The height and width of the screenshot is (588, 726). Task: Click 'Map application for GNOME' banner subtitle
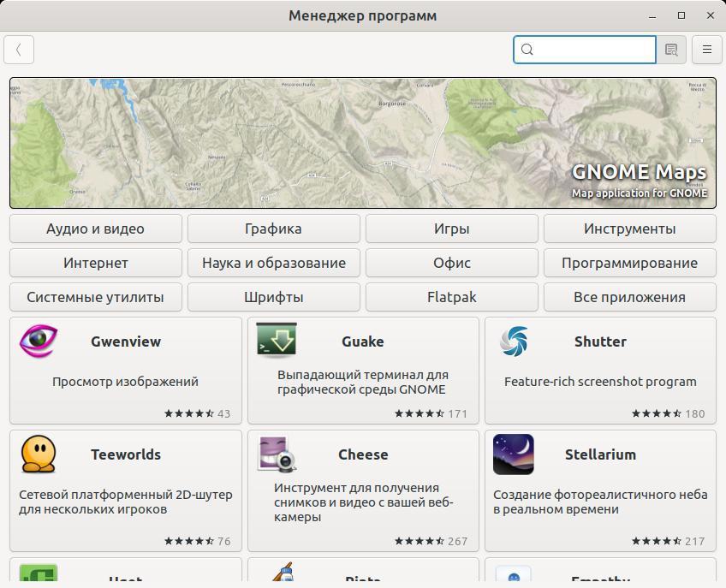640,193
